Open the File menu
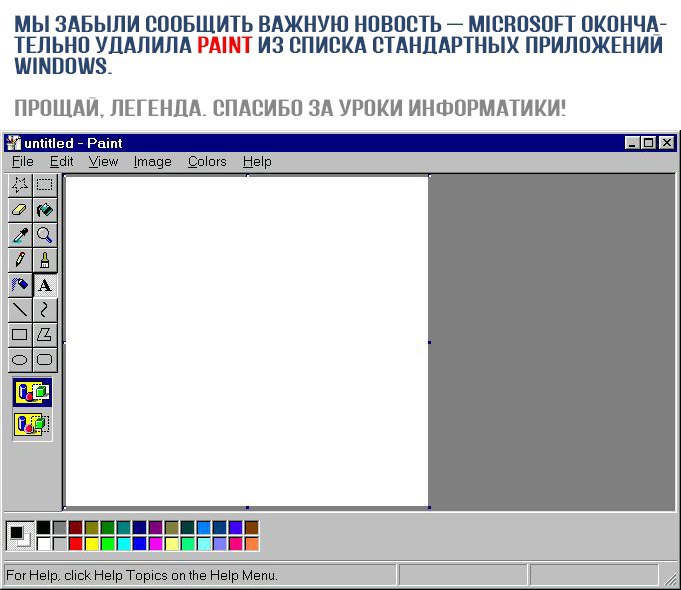681x590 pixels. pos(23,162)
